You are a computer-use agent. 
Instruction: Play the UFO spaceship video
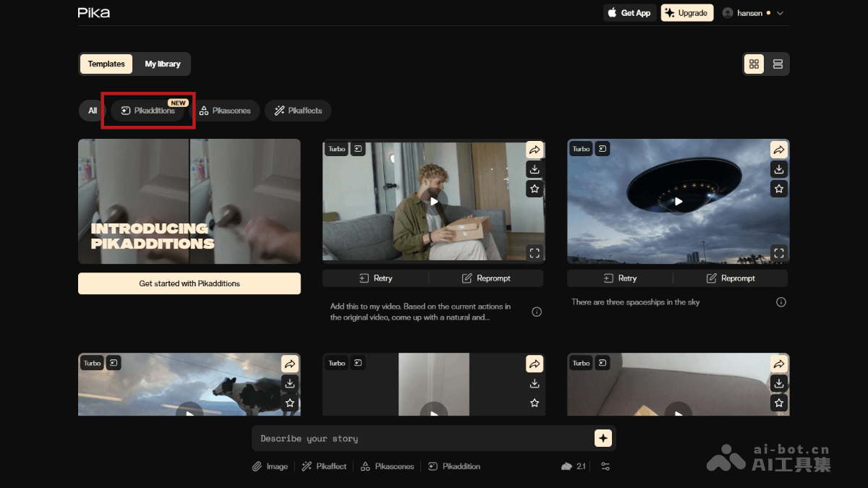coord(678,202)
